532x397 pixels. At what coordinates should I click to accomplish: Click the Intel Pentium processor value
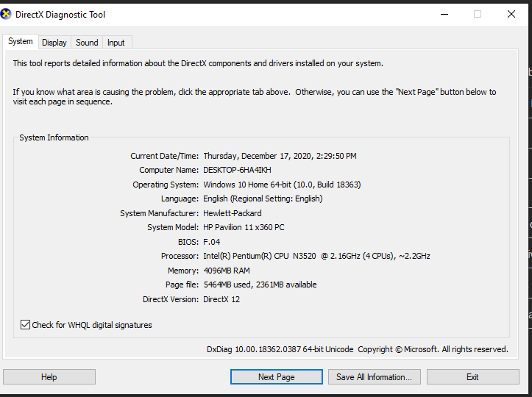click(x=316, y=256)
